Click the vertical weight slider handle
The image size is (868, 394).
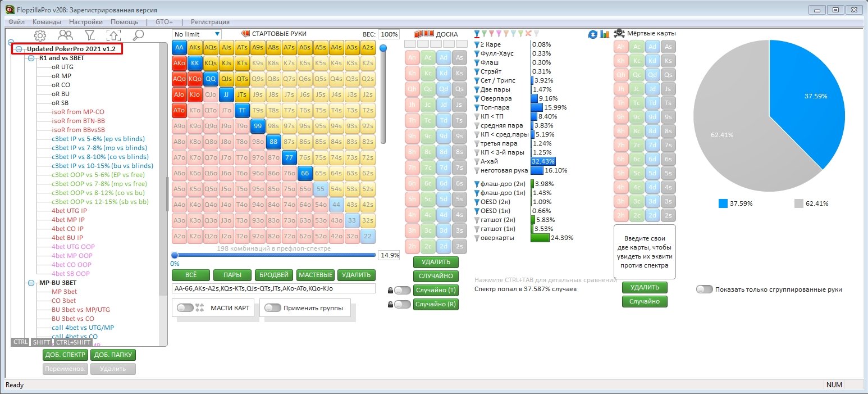(x=383, y=48)
